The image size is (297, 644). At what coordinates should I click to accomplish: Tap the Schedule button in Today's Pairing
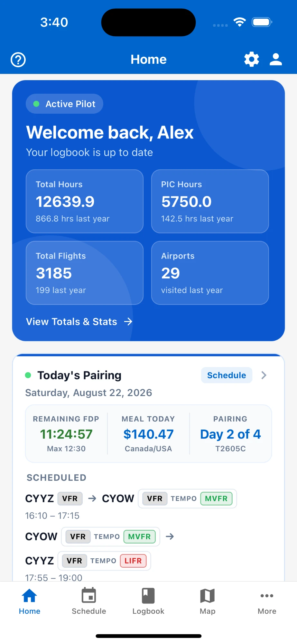click(227, 375)
